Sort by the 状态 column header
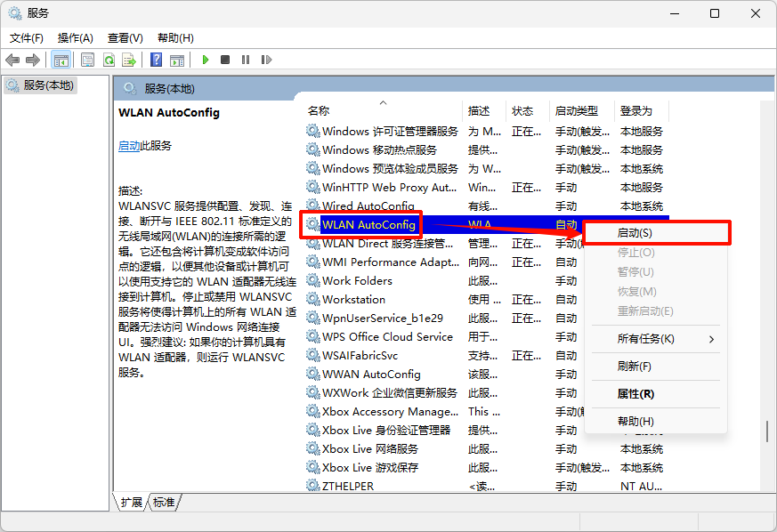 [528, 111]
